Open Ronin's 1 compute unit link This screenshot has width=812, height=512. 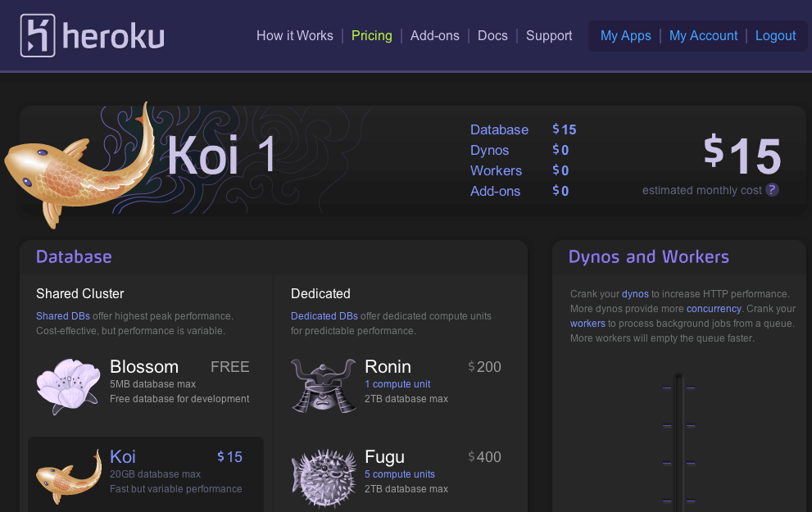[x=397, y=384]
